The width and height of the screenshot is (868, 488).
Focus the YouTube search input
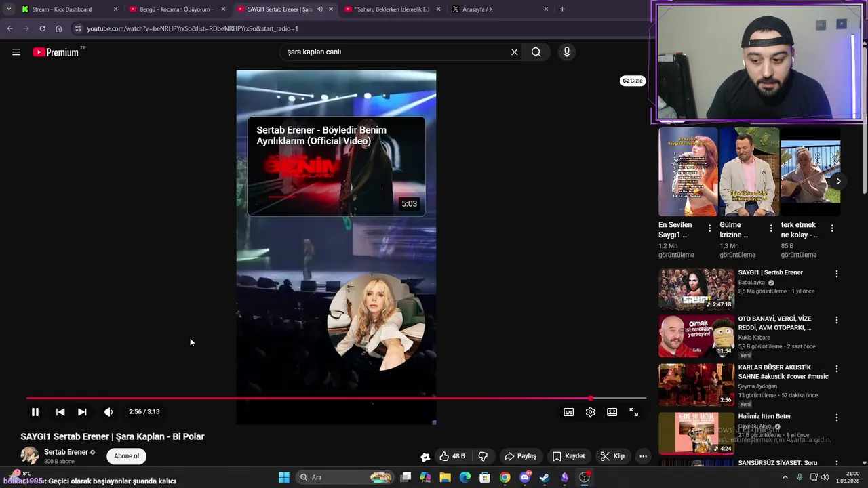tap(396, 52)
